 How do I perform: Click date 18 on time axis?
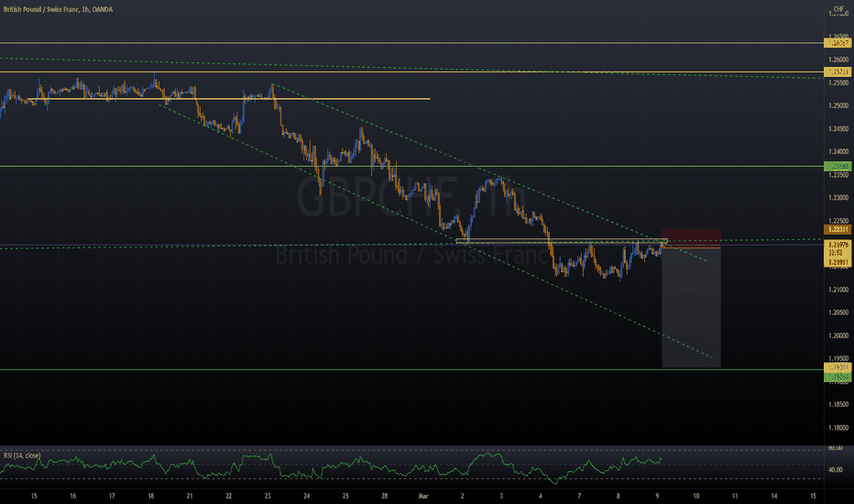coord(151,496)
